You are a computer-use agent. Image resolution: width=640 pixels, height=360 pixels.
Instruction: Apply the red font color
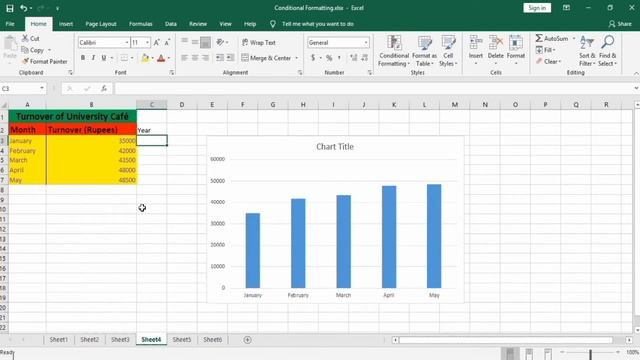[161, 58]
